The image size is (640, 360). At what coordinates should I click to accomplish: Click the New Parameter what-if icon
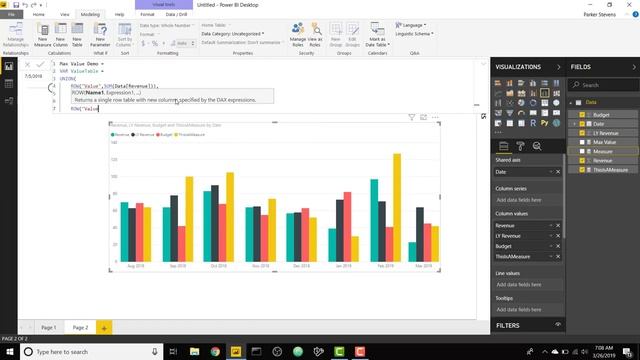click(100, 35)
